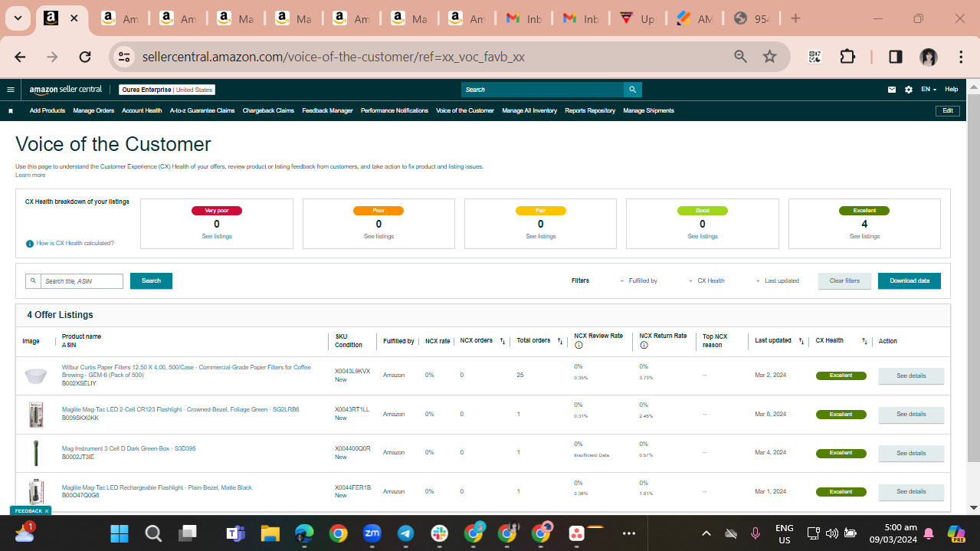Close the FEEDBACK tab widget
The height and width of the screenshot is (551, 980).
[46, 510]
